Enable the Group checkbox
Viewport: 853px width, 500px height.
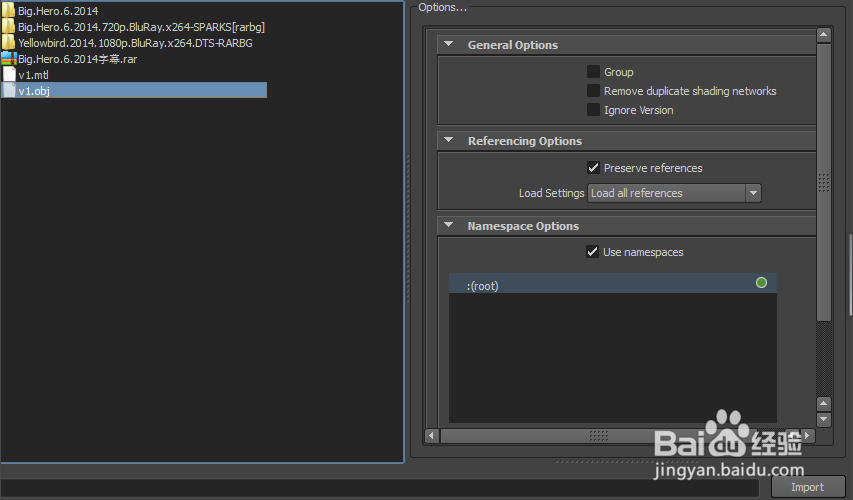tap(593, 71)
